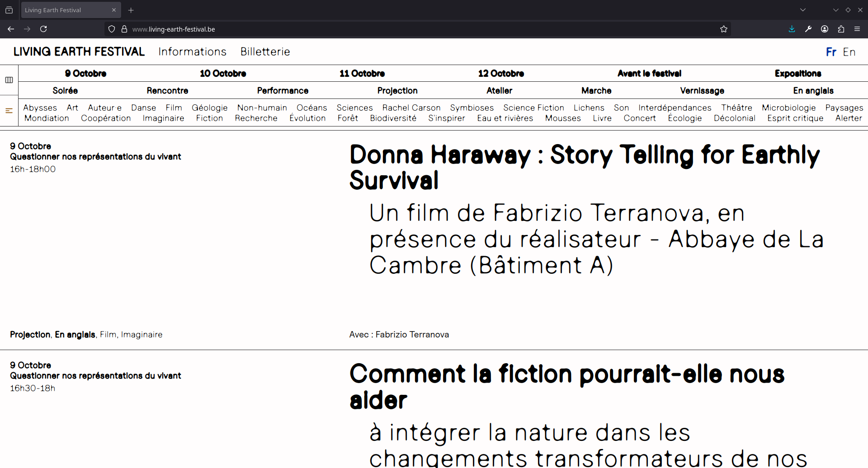Switch site language to En
This screenshot has width=868, height=468.
click(849, 52)
